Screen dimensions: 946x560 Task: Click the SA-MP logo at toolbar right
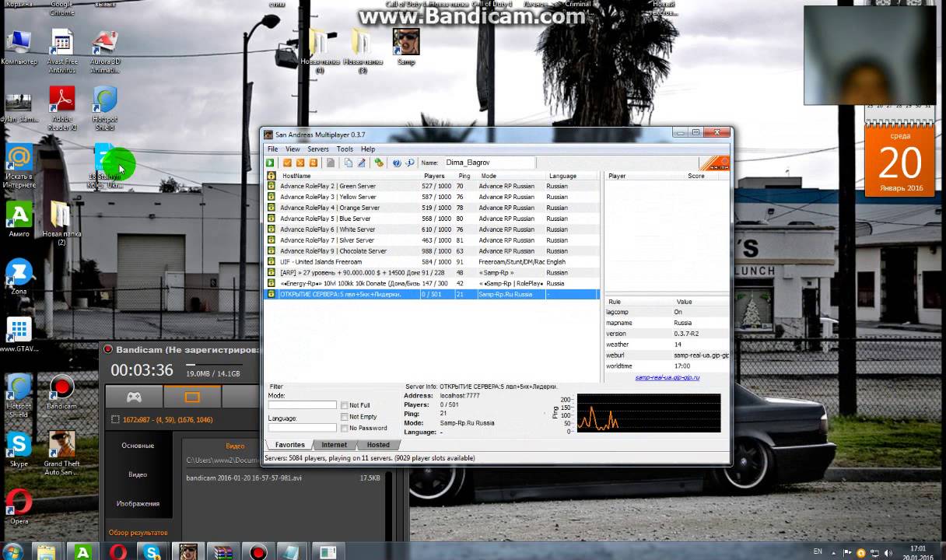click(714, 163)
